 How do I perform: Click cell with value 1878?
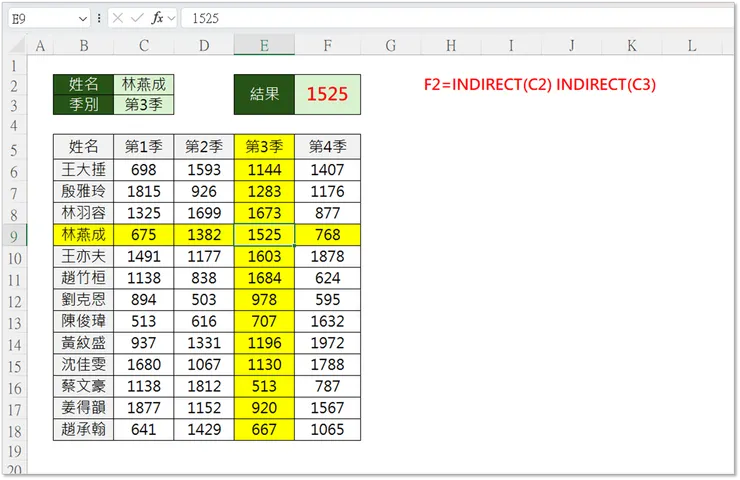328,256
